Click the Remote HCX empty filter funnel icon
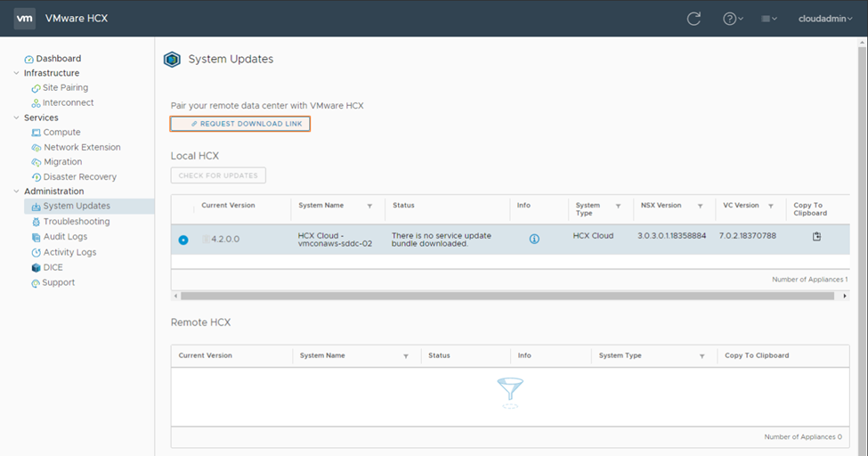 point(510,392)
